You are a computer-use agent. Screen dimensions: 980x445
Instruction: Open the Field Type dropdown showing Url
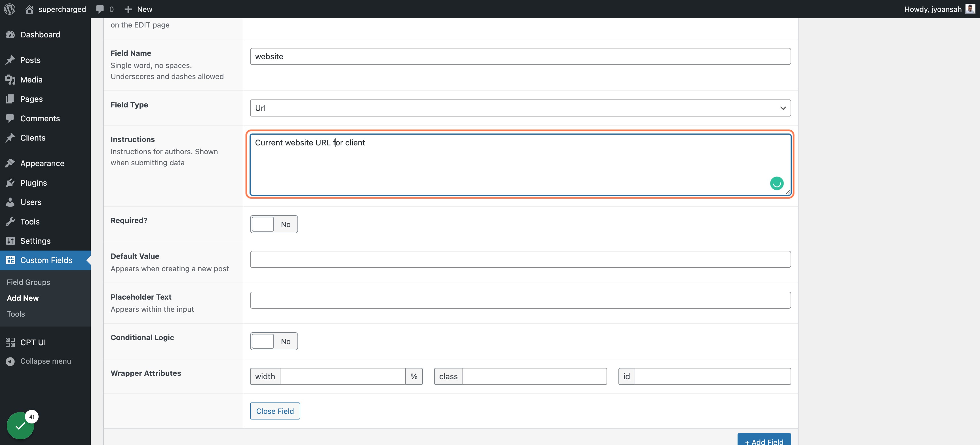click(x=520, y=108)
